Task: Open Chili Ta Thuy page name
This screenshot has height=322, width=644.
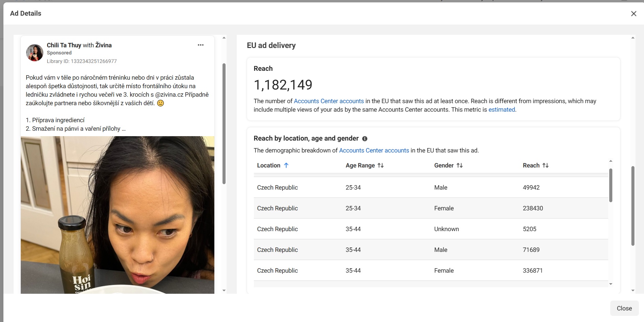Action: [x=64, y=45]
